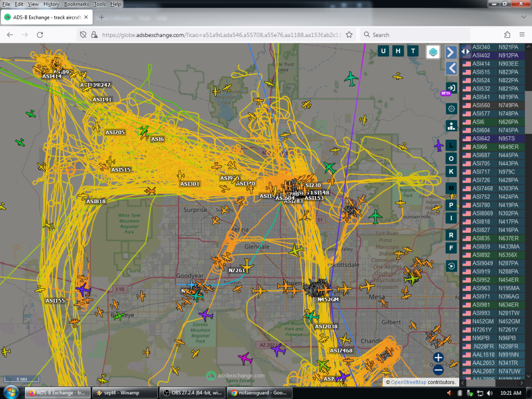Select aircraft row ASI642 N95TS
This screenshot has height=399, width=532.
pos(493,138)
